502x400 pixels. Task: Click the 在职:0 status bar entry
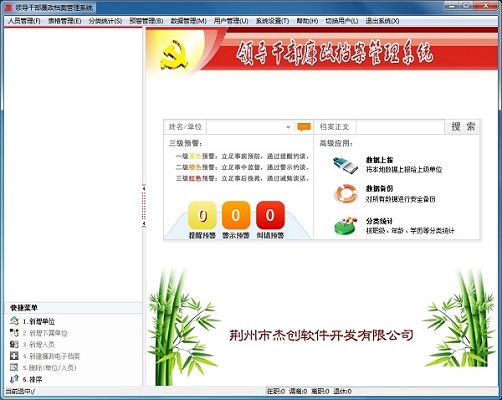click(x=276, y=391)
